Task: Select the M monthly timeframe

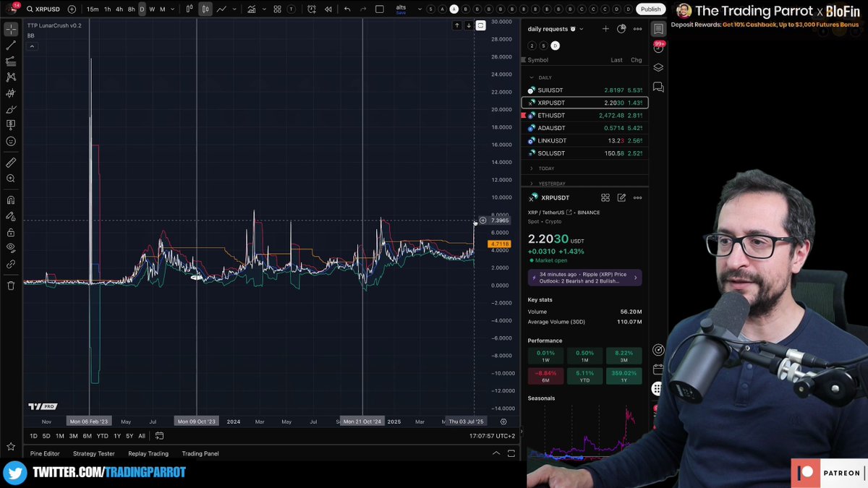Action: pos(162,9)
